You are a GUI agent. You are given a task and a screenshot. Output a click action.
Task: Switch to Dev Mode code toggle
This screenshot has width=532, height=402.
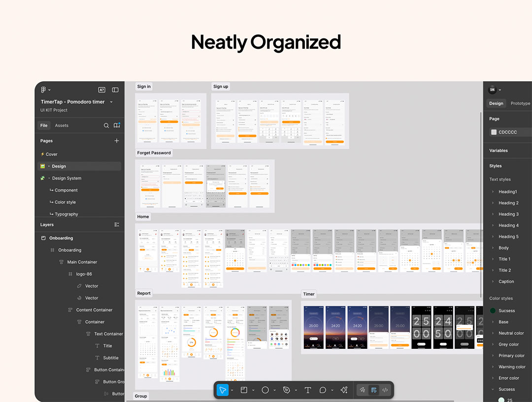tap(385, 390)
